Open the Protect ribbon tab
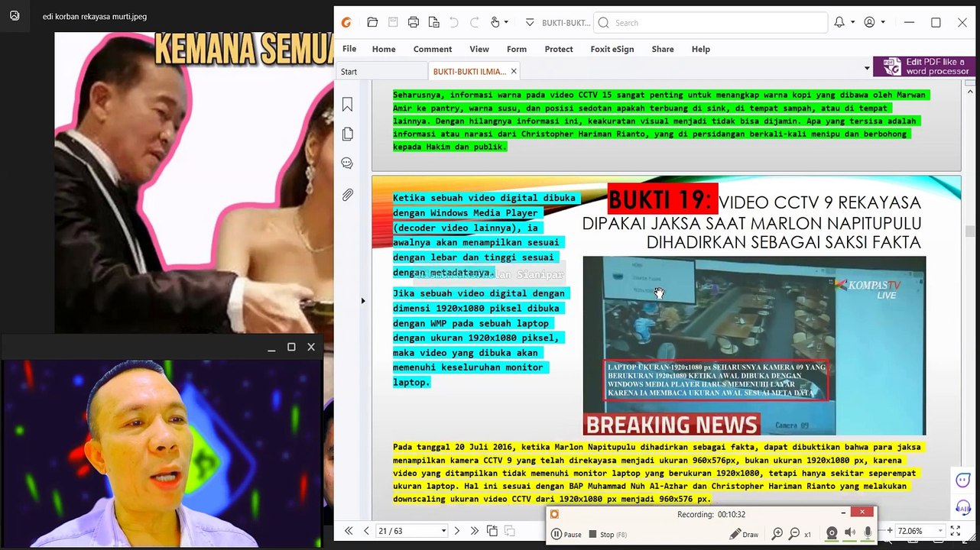 coord(559,49)
